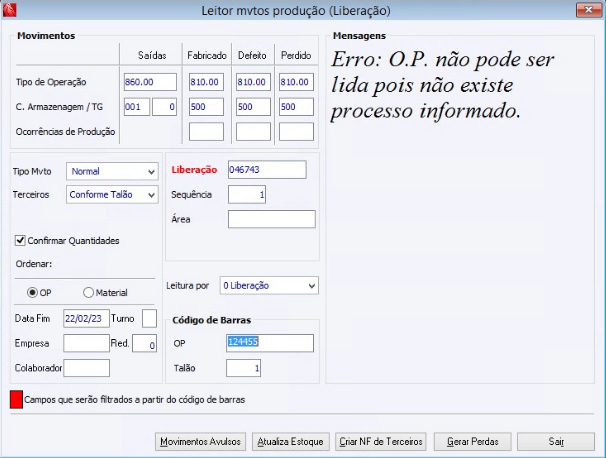This screenshot has height=458, width=606.
Task: Click the Fabricado Ocorrências de Produção field
Action: coord(206,131)
